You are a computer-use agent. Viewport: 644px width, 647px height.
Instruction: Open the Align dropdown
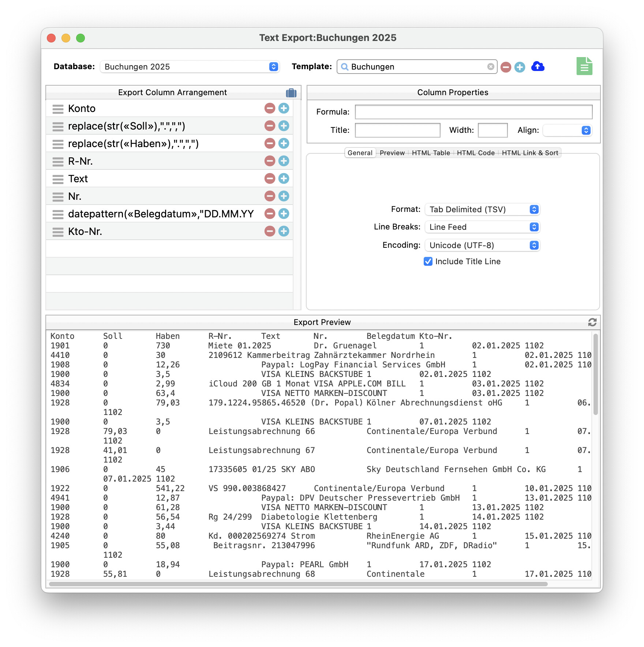point(567,130)
